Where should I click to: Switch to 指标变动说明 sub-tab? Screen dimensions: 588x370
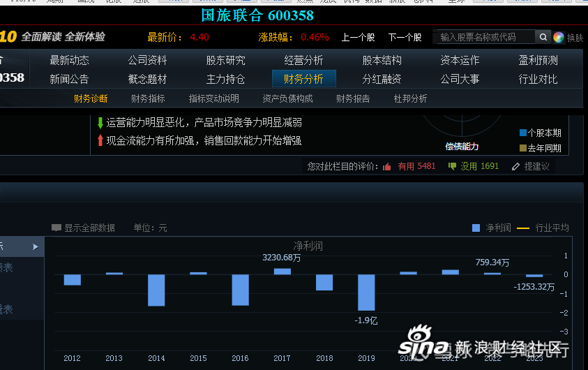pos(214,98)
